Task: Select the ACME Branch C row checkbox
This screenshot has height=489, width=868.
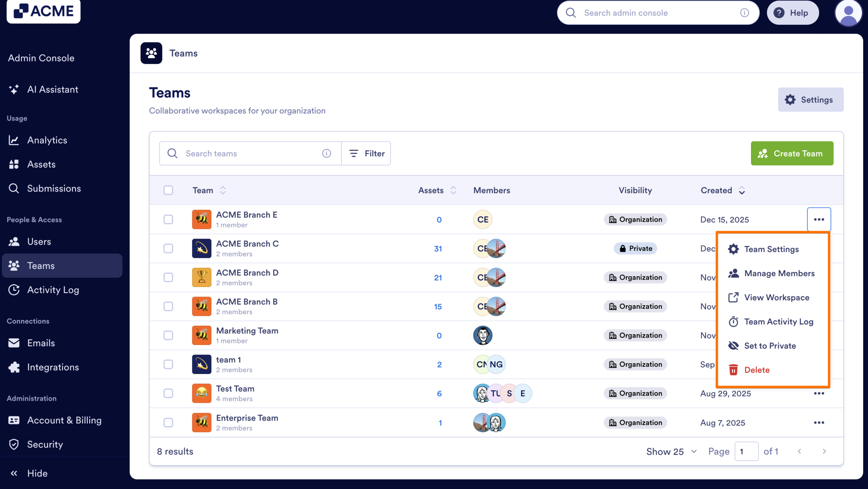Action: (x=168, y=248)
